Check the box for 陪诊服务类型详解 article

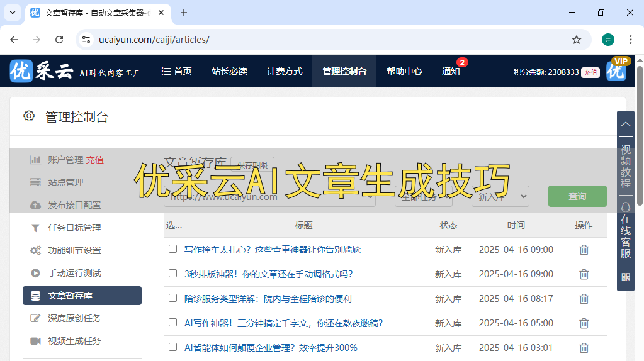click(173, 298)
